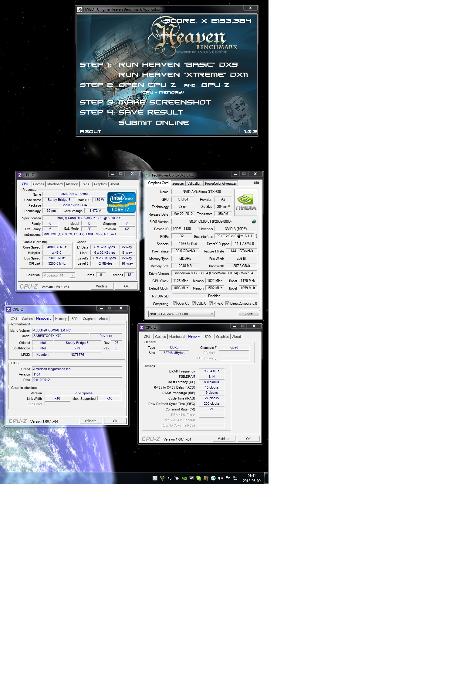Screen dimensions: 466x700
Task: Switch to Sensors tab in GPU-Z
Action: pos(178,183)
